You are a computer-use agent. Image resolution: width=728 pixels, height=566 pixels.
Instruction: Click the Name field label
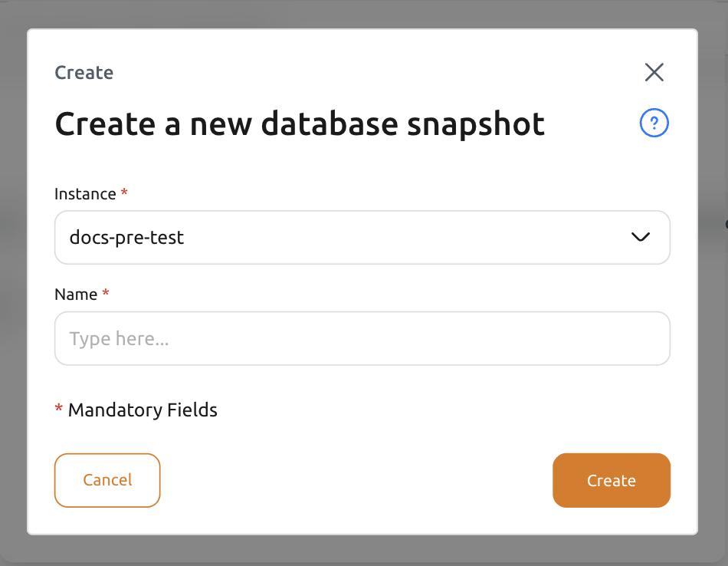(77, 295)
